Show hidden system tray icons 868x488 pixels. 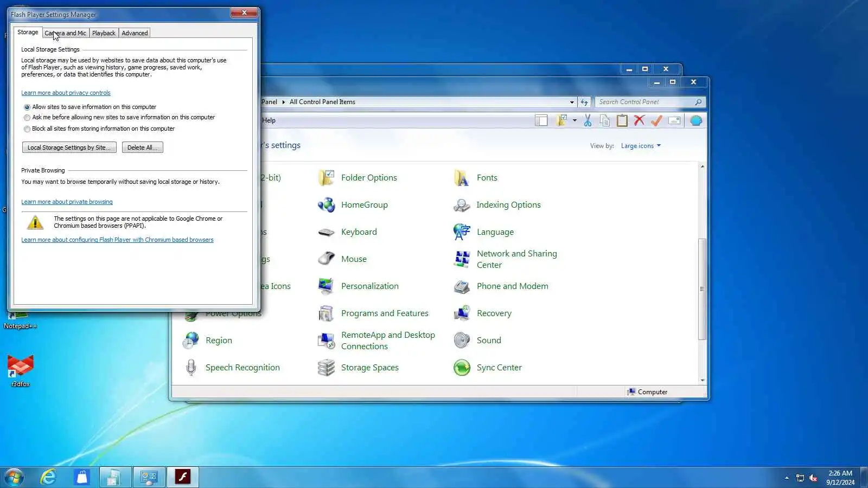pyautogui.click(x=787, y=478)
